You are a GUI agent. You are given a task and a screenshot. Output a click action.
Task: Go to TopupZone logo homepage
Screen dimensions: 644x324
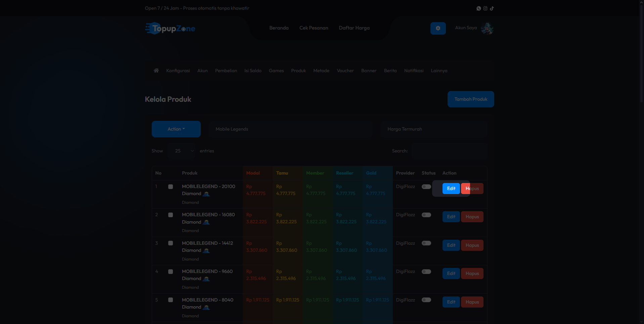pos(170,29)
